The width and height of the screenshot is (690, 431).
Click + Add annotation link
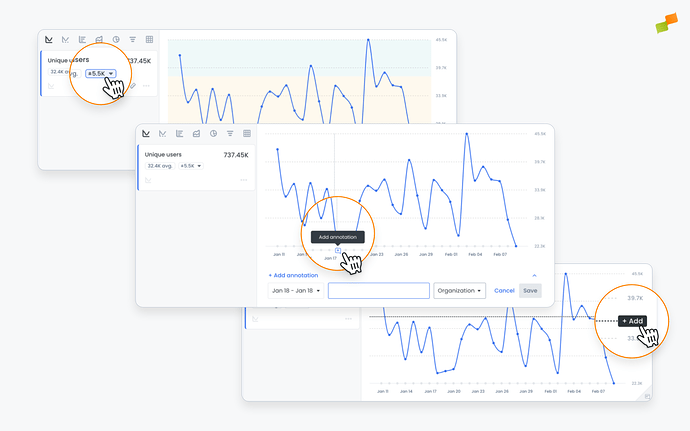[293, 275]
